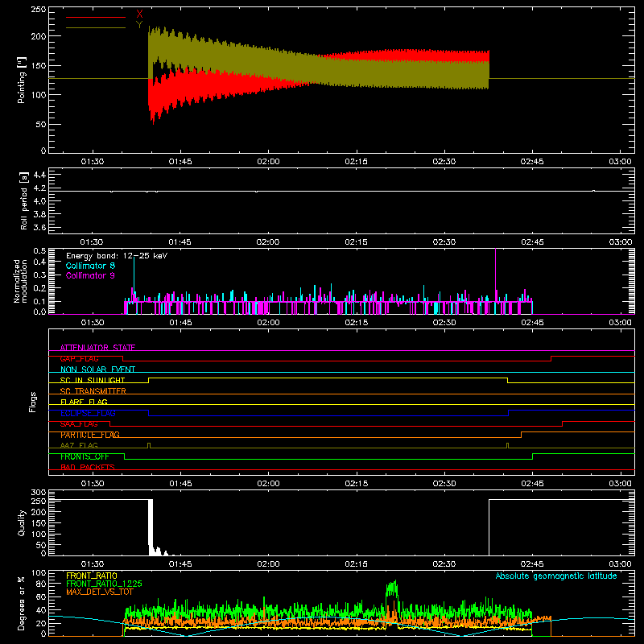Select the cyan Collimator 8 legend label
The width and height of the screenshot is (644, 644).
coord(90,266)
